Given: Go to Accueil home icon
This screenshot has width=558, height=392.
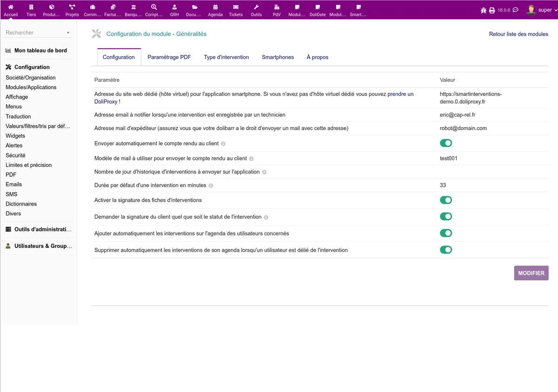Looking at the screenshot, I should coord(11,7).
